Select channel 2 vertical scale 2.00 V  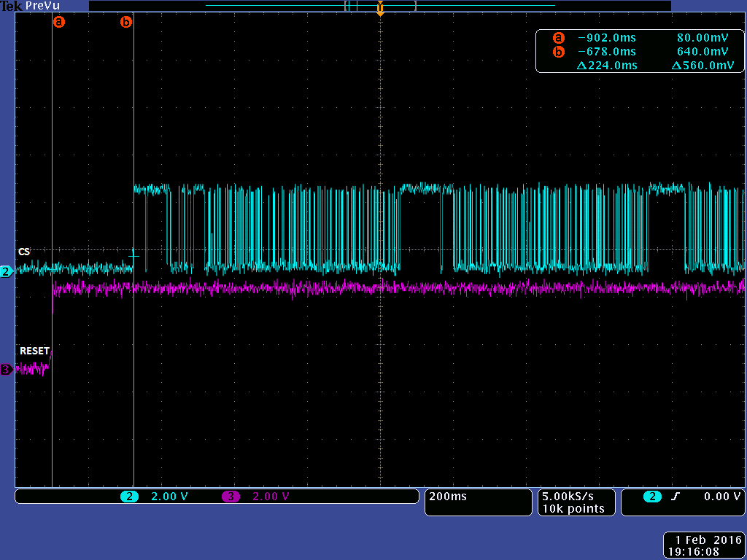coord(169,496)
